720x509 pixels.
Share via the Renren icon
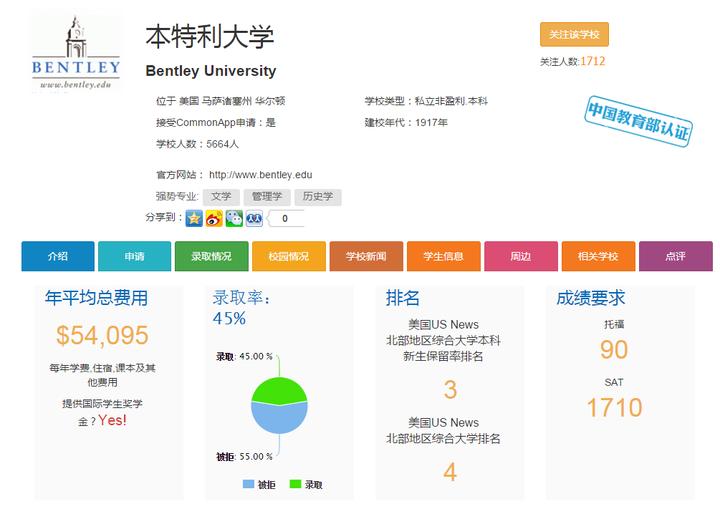coord(254,218)
